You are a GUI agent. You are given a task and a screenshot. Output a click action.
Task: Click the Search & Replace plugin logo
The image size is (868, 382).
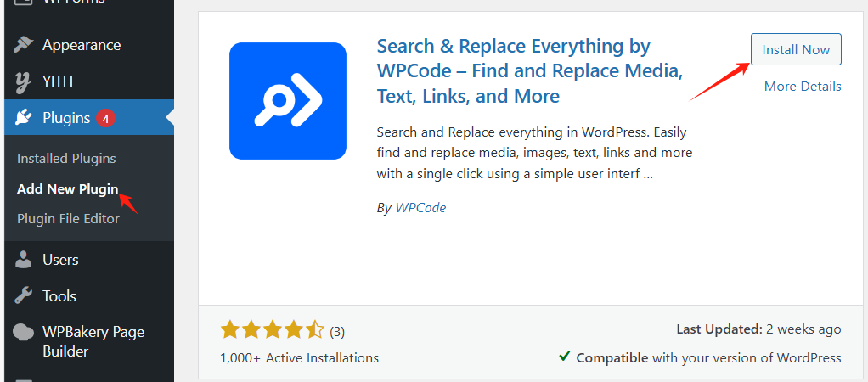tap(288, 101)
